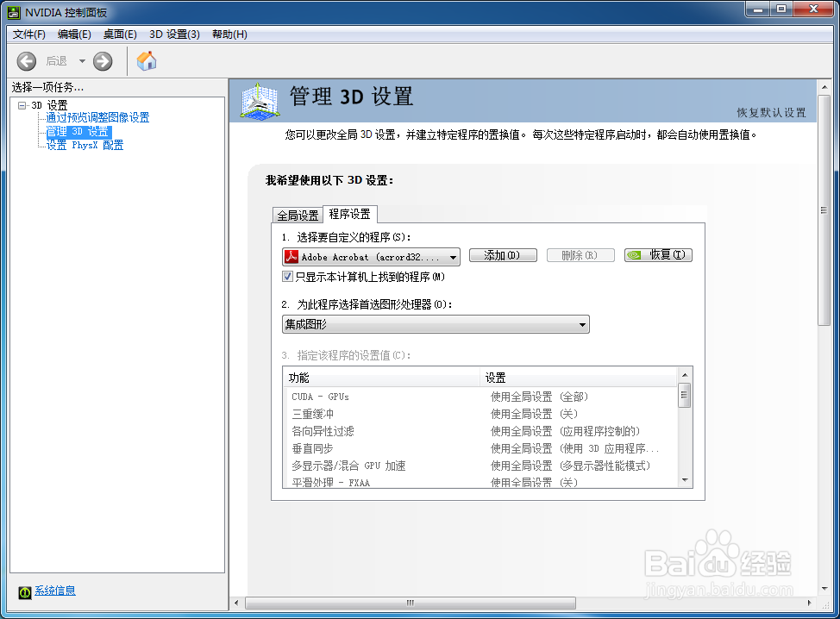This screenshot has height=619, width=840.
Task: Open the preferred graphics processor dropdown 集成图形
Action: (x=436, y=324)
